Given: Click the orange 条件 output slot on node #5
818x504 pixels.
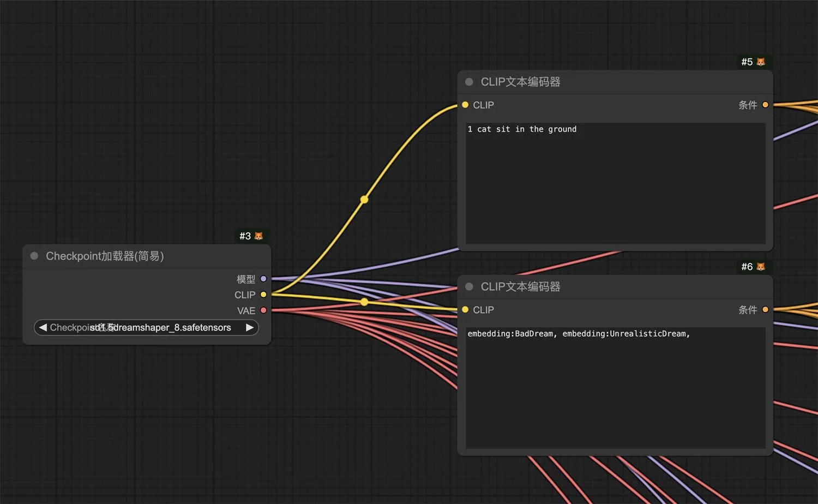Looking at the screenshot, I should pyautogui.click(x=765, y=105).
